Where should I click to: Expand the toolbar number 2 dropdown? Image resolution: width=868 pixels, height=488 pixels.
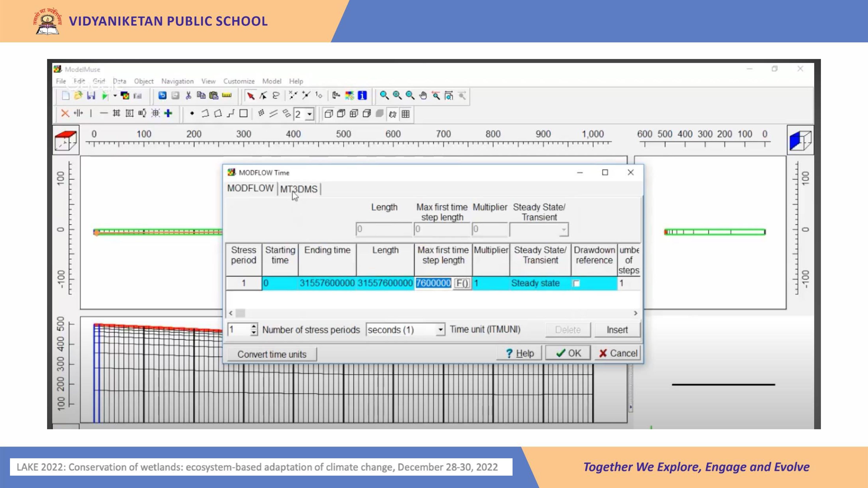coord(309,114)
